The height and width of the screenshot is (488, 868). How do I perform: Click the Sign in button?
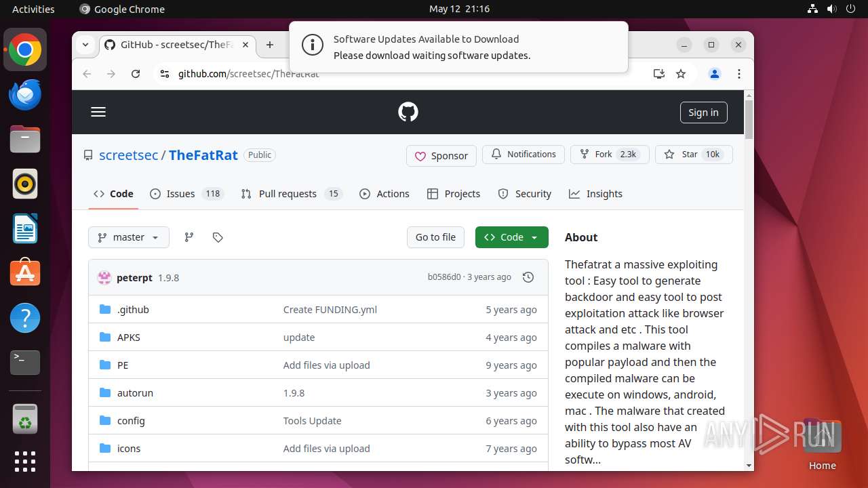[x=703, y=113]
